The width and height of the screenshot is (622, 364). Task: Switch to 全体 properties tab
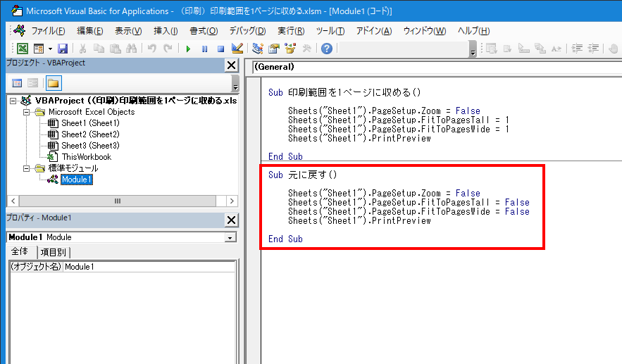point(20,252)
